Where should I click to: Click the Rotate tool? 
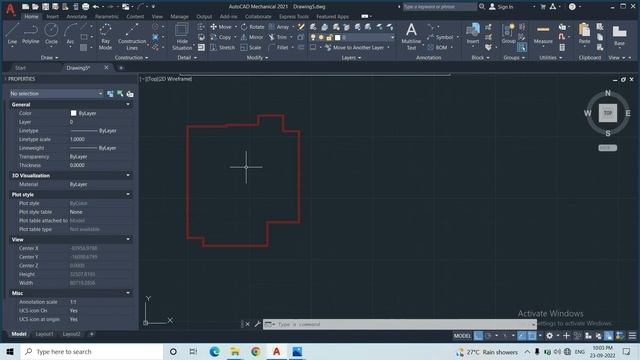tap(252, 27)
